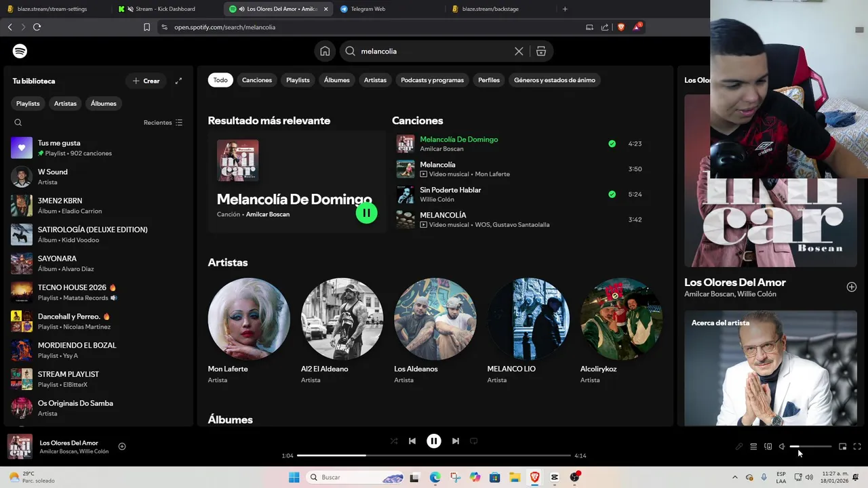The image size is (868, 488).
Task: Click the melancolia search input field
Action: pos(434,51)
